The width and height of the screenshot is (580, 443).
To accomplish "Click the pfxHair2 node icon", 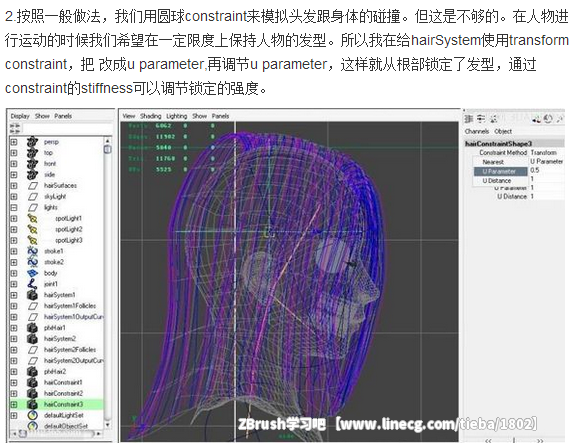I will pyautogui.click(x=33, y=372).
